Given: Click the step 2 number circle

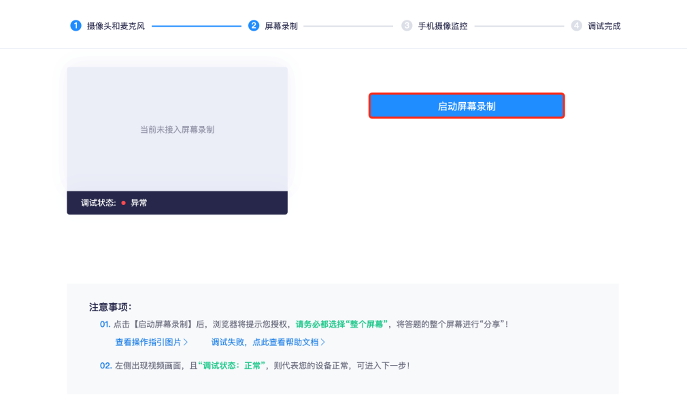Looking at the screenshot, I should point(253,25).
